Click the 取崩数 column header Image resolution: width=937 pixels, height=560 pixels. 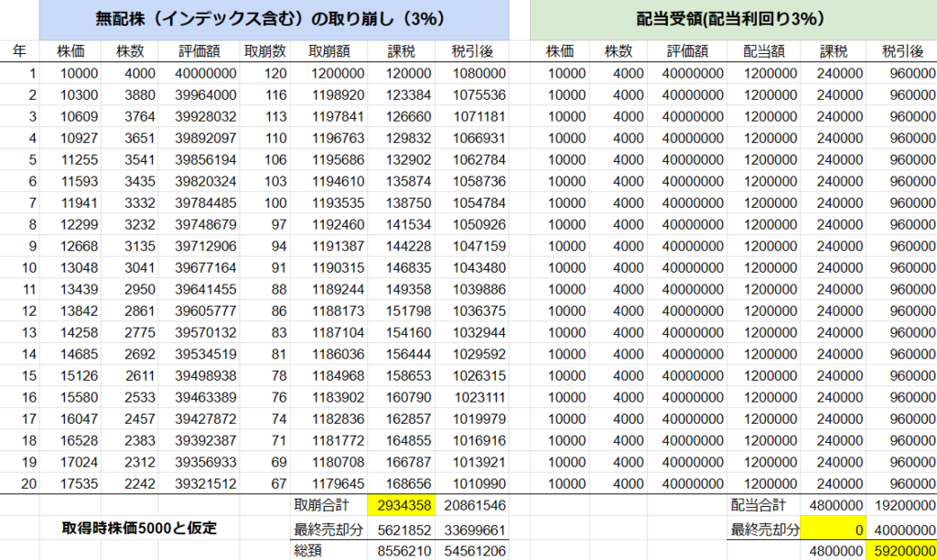pyautogui.click(x=264, y=52)
